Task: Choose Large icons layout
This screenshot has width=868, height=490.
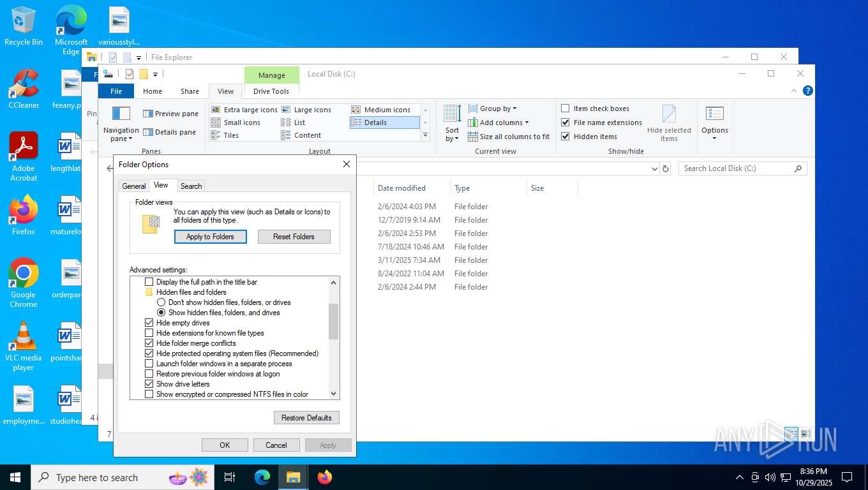Action: (306, 110)
